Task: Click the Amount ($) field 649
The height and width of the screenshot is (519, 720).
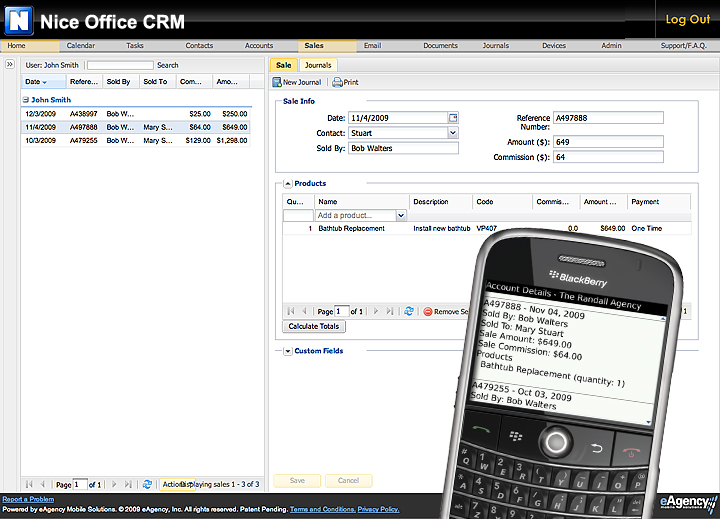Action: (608, 142)
